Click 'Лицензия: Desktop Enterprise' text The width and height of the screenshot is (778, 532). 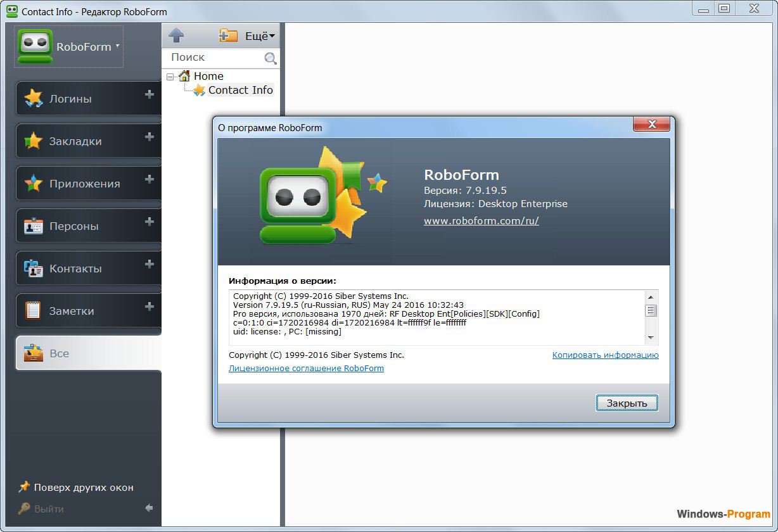tap(495, 204)
